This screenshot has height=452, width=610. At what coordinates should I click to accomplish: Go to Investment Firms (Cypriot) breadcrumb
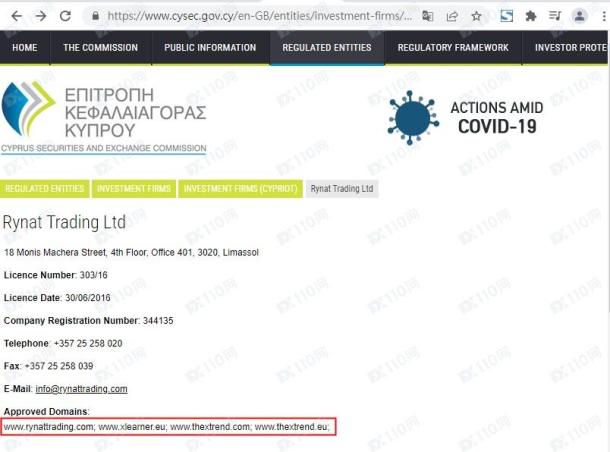240,189
